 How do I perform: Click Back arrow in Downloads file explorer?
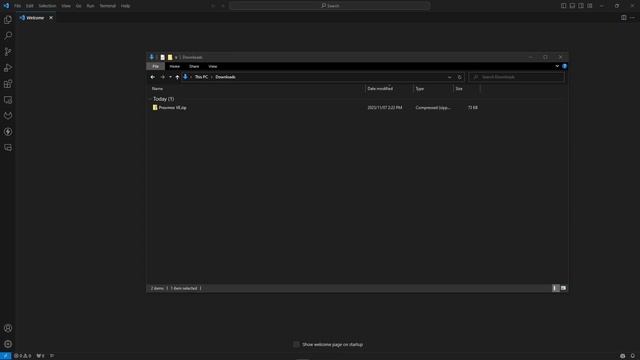click(153, 77)
